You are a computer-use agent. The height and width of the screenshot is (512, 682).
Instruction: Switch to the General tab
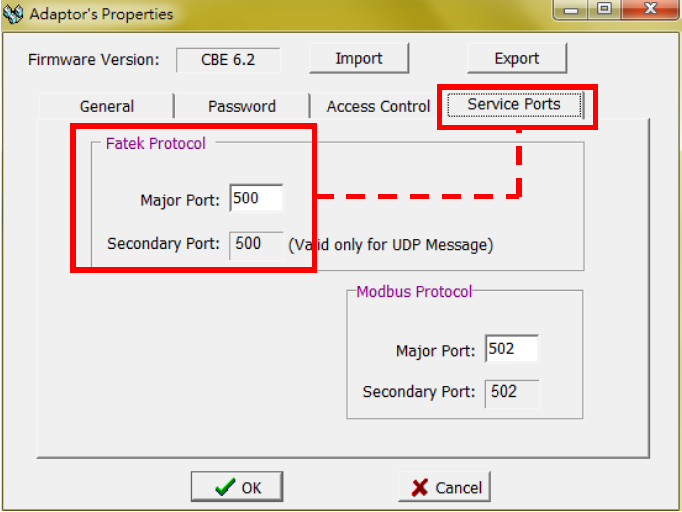[x=107, y=106]
